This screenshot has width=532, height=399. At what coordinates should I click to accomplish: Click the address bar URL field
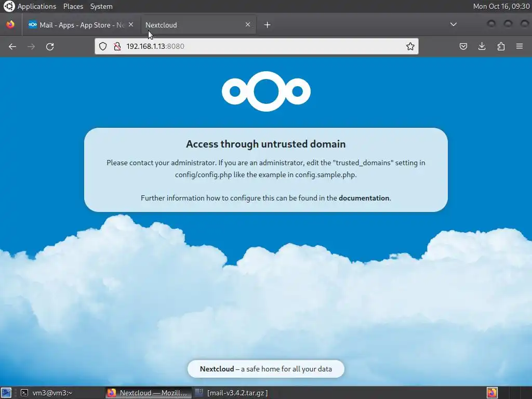tap(257, 46)
